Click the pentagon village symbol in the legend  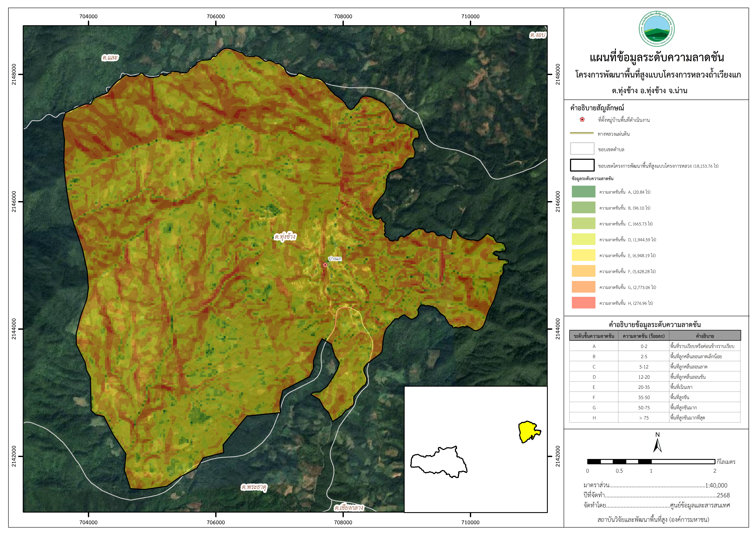point(582,120)
